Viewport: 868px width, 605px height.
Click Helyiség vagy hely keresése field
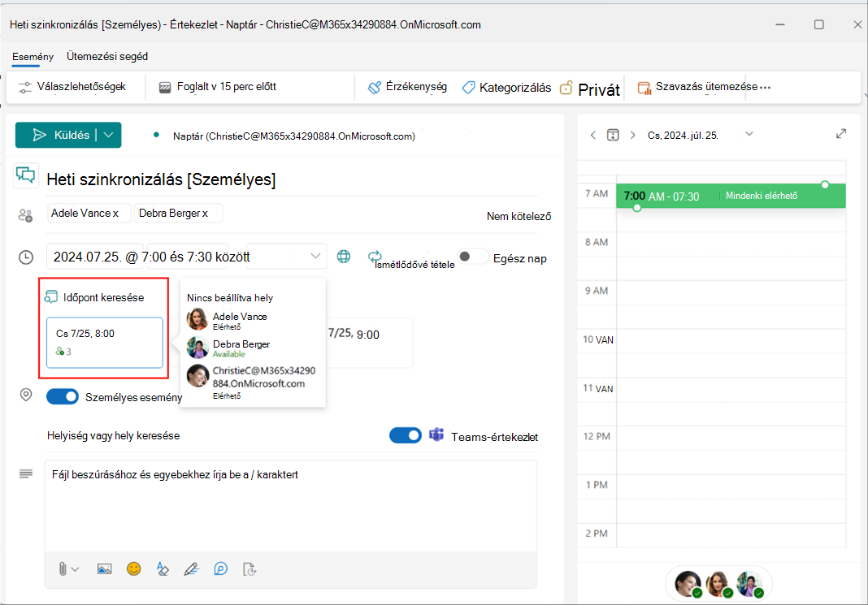tap(114, 436)
